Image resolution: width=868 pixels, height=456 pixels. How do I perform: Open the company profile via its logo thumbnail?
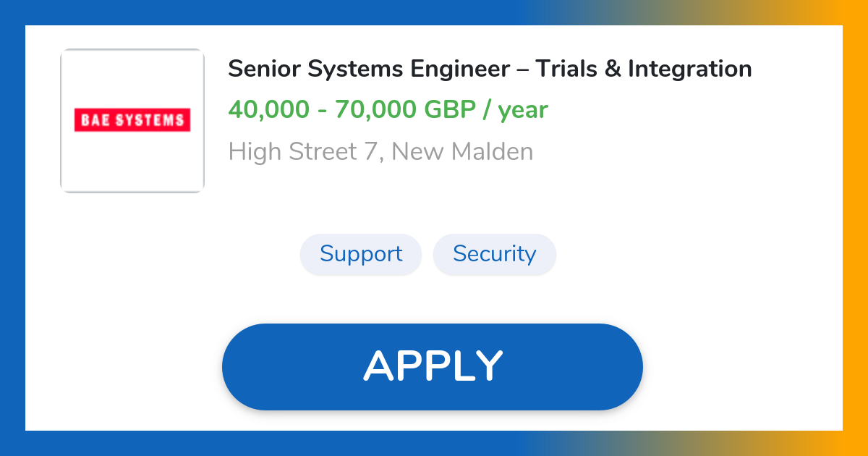tap(132, 120)
